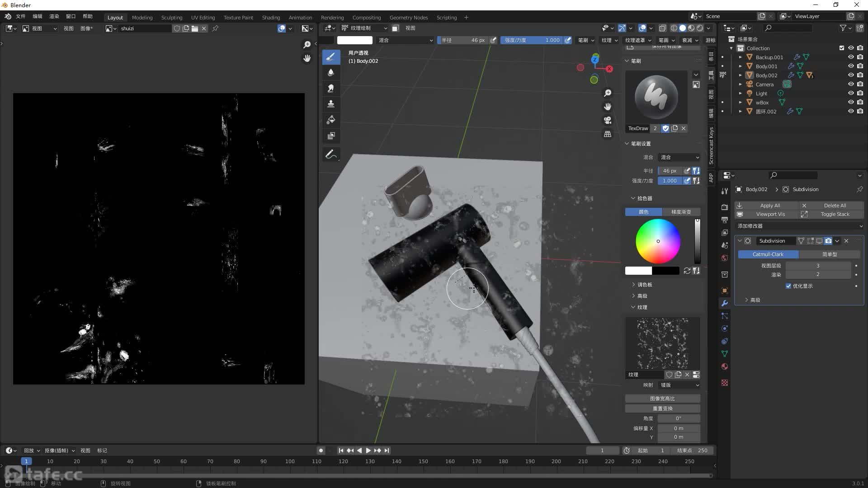
Task: Select the Draw brush tool
Action: pyautogui.click(x=331, y=57)
